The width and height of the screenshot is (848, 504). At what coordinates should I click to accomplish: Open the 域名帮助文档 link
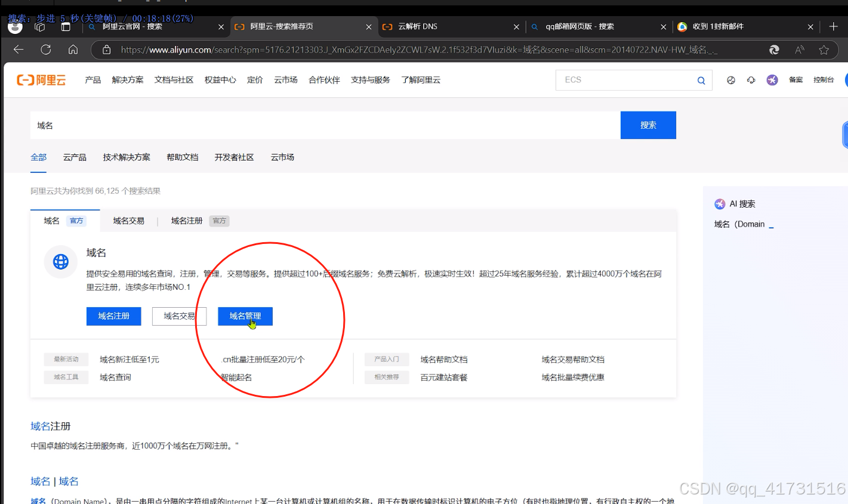coord(444,360)
